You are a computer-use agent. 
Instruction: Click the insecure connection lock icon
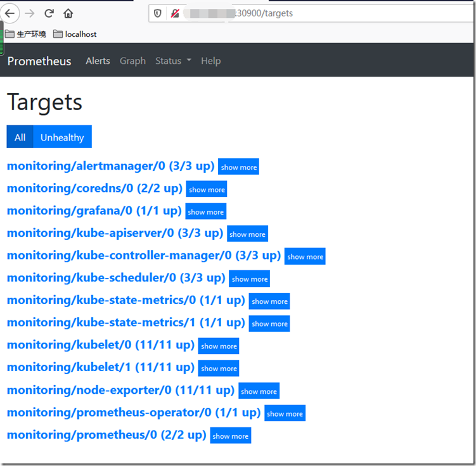coord(175,13)
